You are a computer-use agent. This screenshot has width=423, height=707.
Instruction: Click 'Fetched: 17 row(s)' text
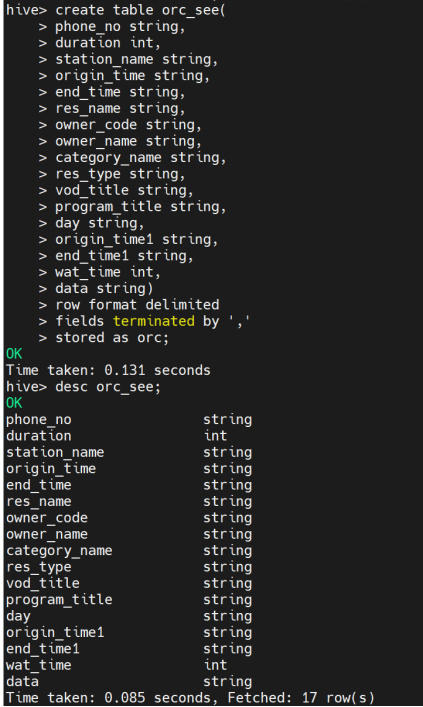coord(301,698)
